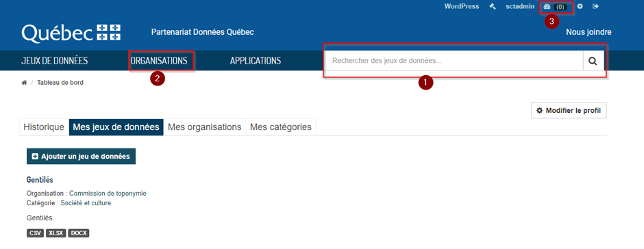Open the APPLICATIONS menu

(x=256, y=61)
